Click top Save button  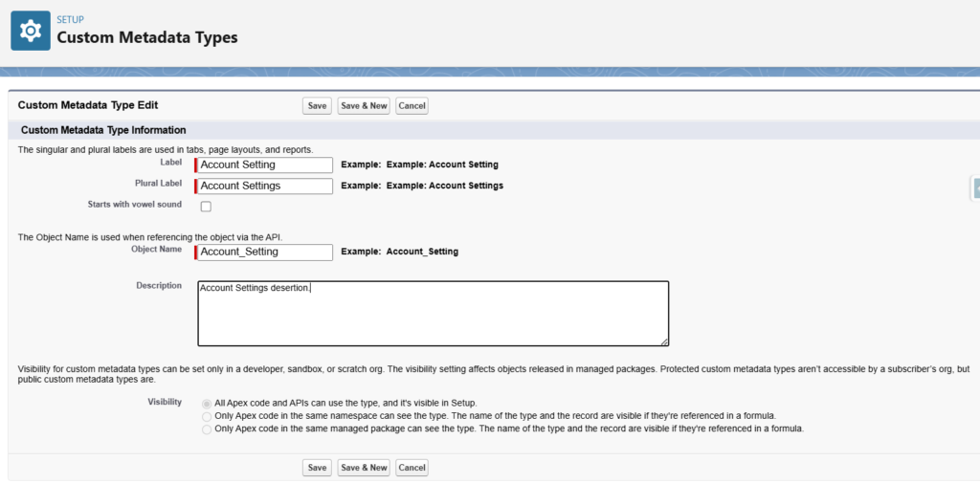point(317,106)
